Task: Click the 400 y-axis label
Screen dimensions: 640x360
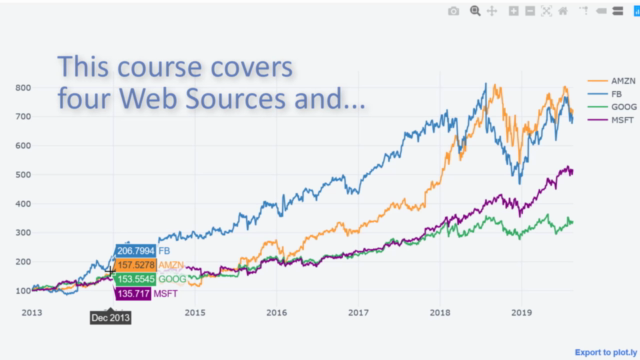Action: [x=23, y=204]
